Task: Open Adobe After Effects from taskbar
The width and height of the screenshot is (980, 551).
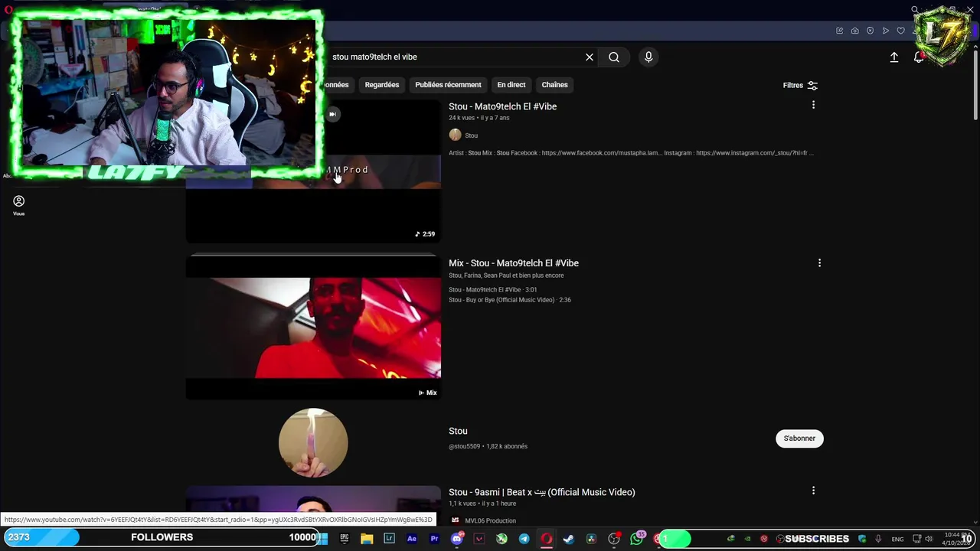Action: tap(412, 539)
